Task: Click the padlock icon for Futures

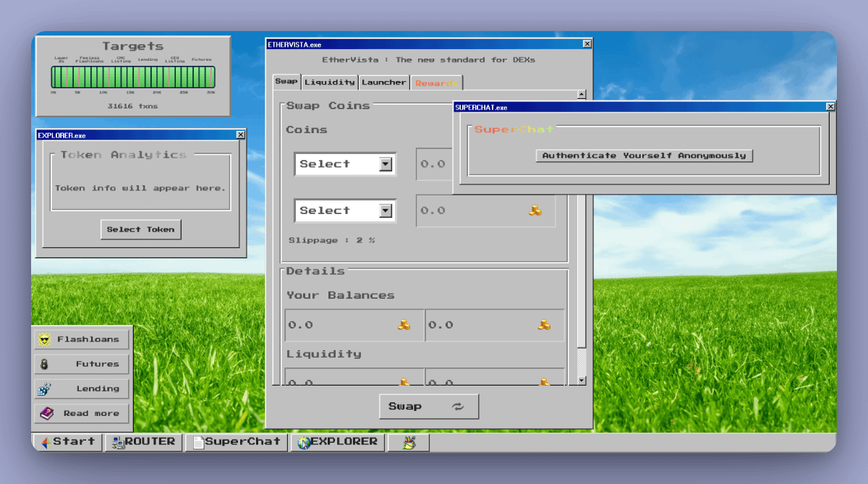Action: [x=44, y=364]
